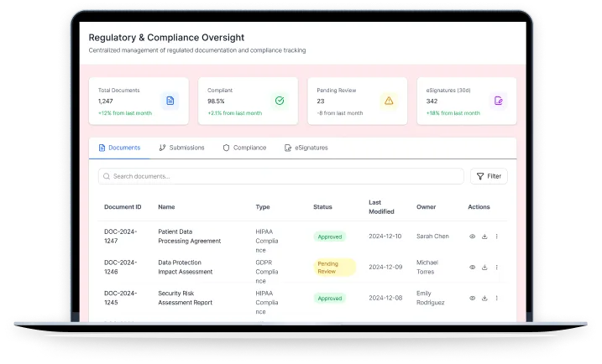Screen dimensions: 602x364
Task: Open more options for DOC-2024-1246
Action: pyautogui.click(x=496, y=267)
